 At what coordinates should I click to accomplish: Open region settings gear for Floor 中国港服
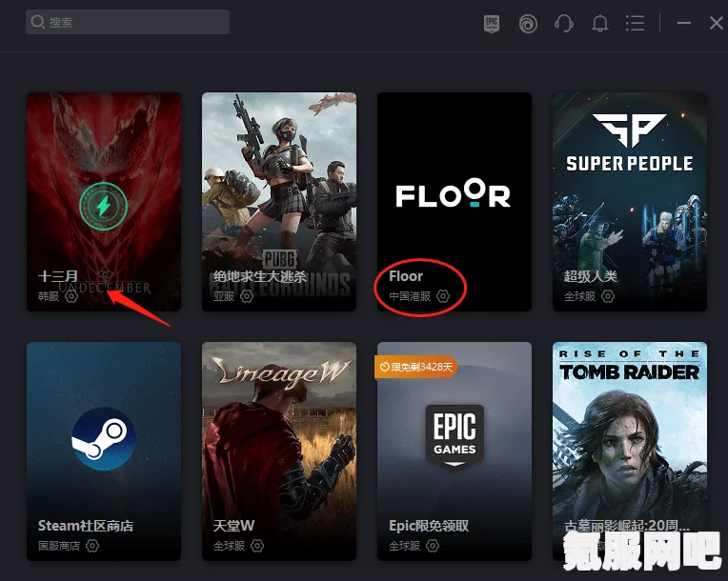click(443, 296)
